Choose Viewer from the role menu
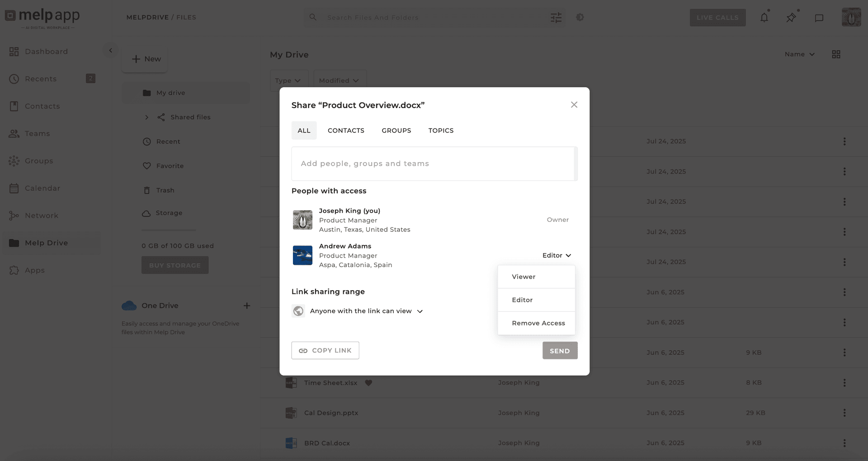The image size is (868, 461). coord(524,277)
